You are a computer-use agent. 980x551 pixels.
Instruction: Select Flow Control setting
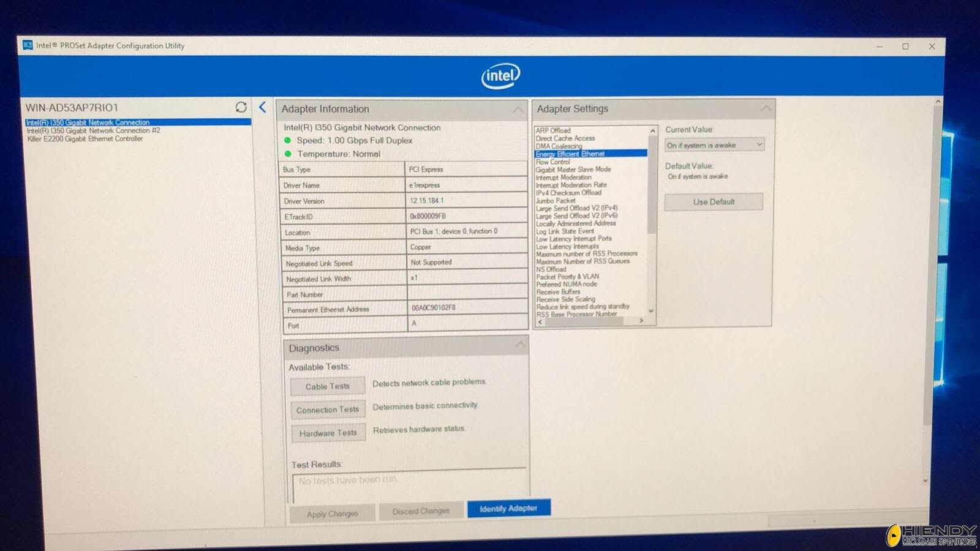tap(552, 162)
